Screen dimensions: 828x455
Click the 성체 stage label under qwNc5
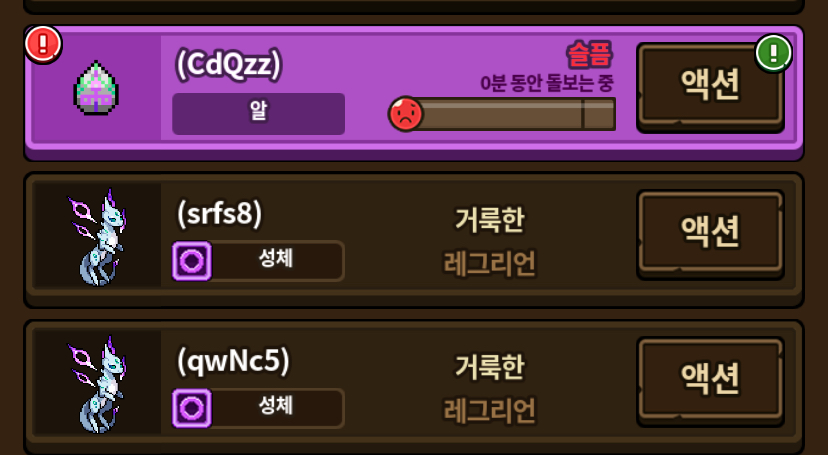[x=258, y=408]
